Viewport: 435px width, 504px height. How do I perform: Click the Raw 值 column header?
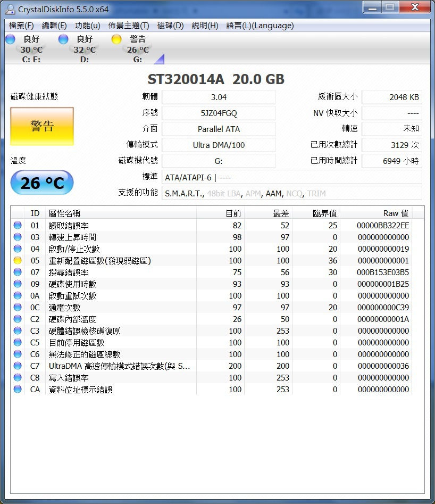376,213
